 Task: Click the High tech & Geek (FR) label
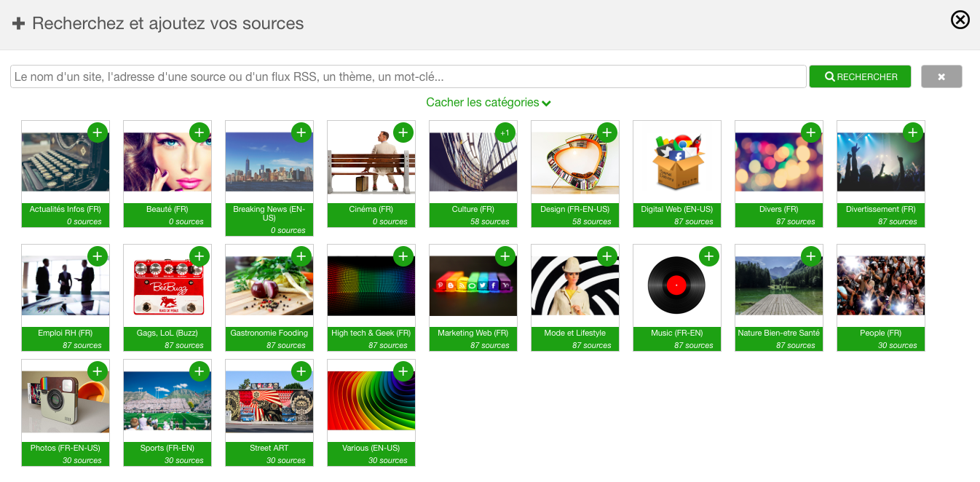coord(371,333)
